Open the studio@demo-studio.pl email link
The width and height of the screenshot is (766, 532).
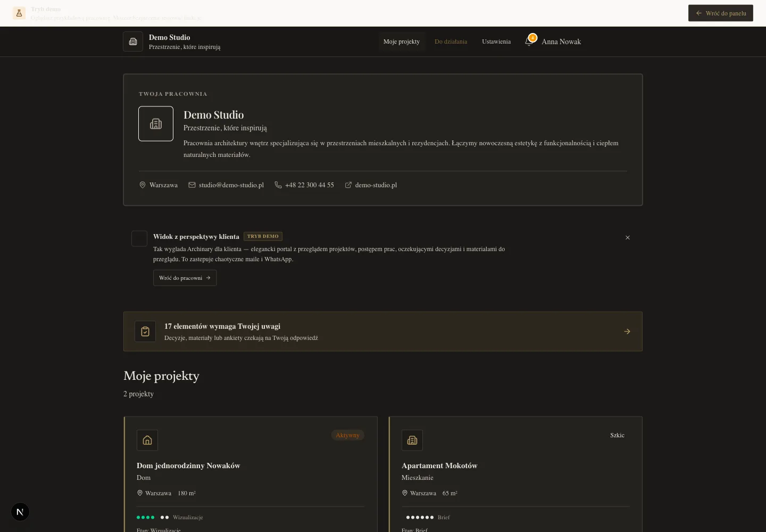pos(231,185)
